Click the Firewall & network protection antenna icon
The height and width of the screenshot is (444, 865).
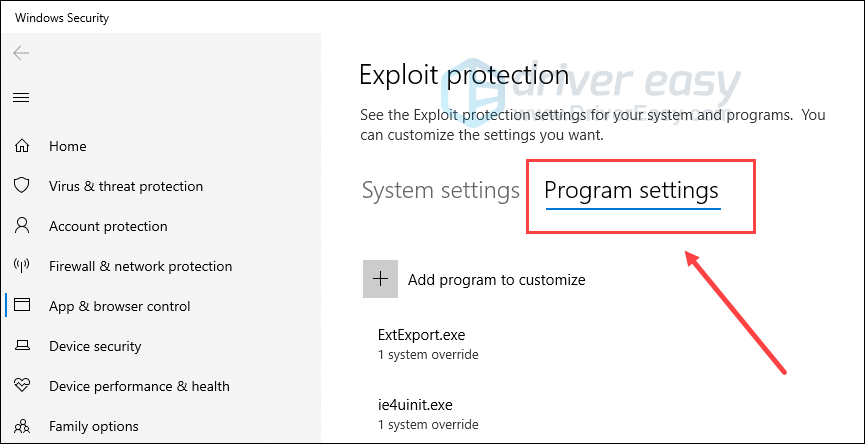click(x=21, y=266)
